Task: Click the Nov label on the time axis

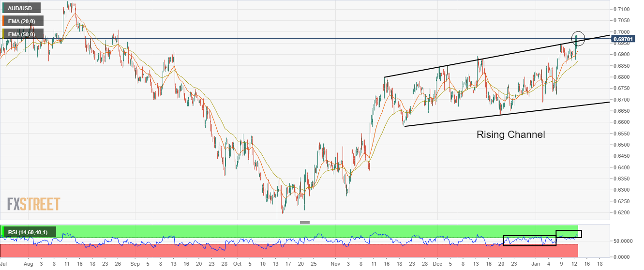Action: [336, 264]
